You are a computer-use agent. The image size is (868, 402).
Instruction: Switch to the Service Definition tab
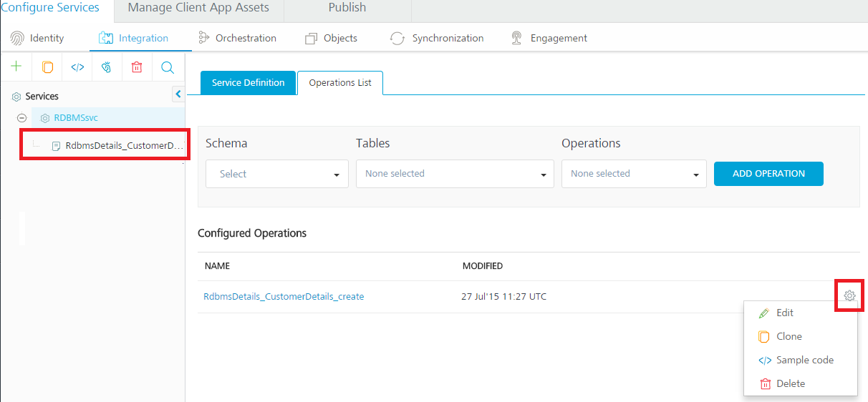(248, 83)
